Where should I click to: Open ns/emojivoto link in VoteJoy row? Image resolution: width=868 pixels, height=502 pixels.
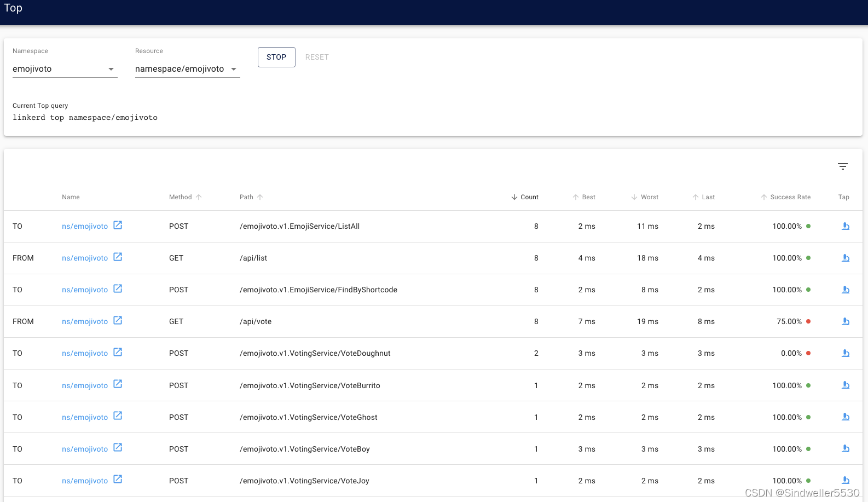coord(85,481)
